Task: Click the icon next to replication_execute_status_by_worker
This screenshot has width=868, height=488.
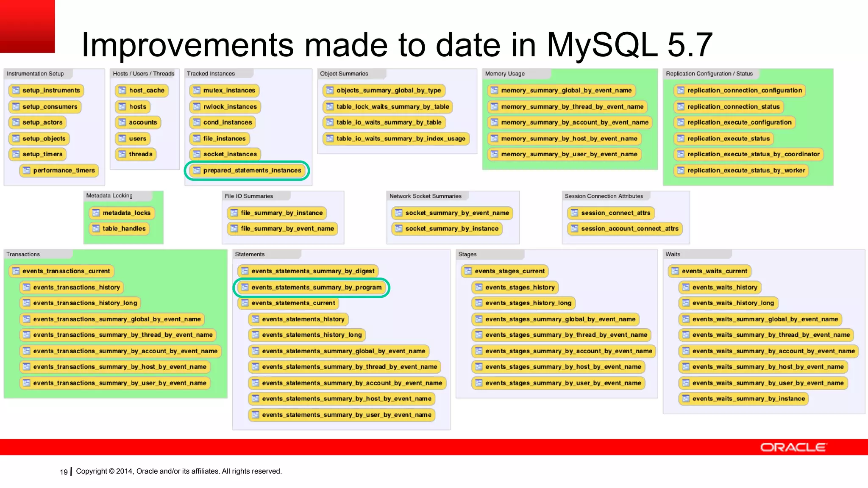Action: click(x=681, y=170)
